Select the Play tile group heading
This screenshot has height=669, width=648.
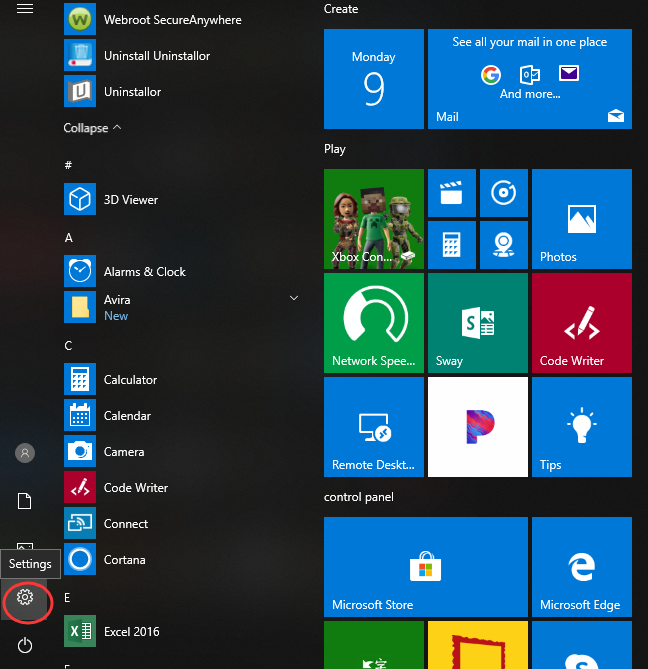[335, 149]
